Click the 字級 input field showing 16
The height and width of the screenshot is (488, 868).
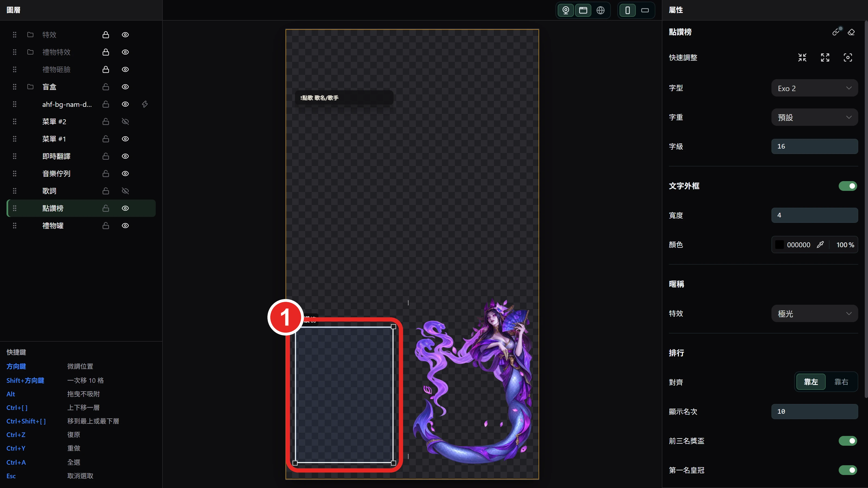(814, 146)
